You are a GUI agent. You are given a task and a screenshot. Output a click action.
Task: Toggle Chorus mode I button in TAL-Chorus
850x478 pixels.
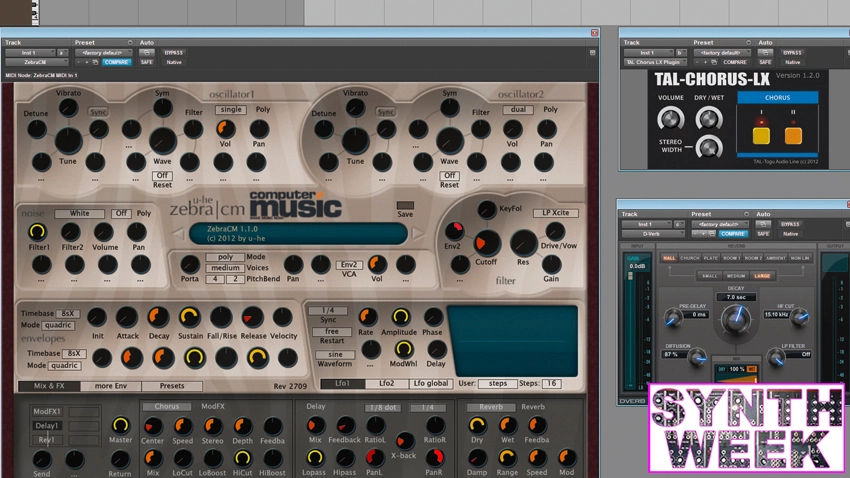(761, 135)
